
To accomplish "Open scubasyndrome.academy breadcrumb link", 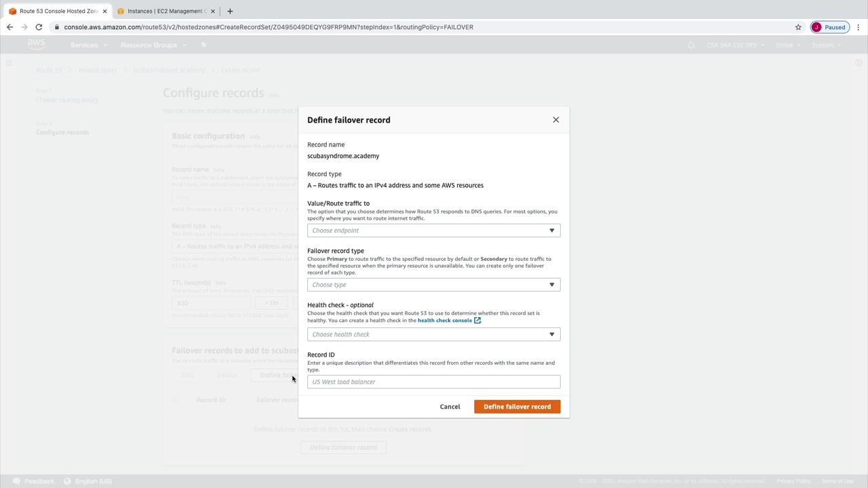I will (169, 70).
